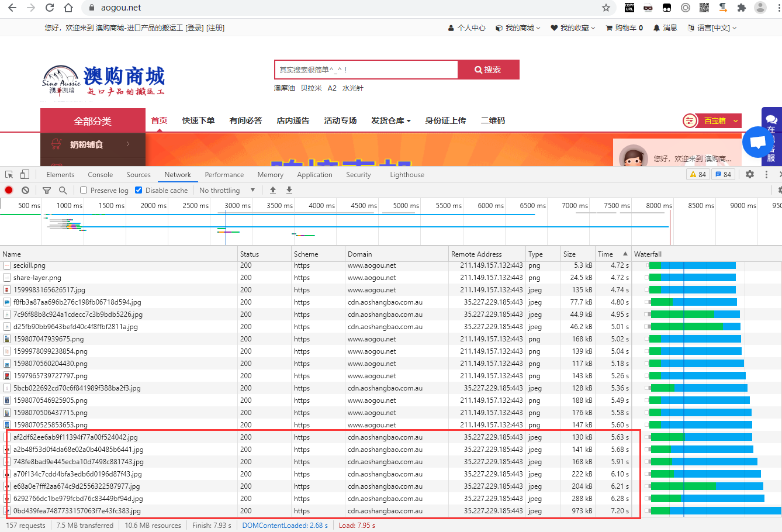
Task: Enable Preserve log checkbox
Action: [x=84, y=190]
